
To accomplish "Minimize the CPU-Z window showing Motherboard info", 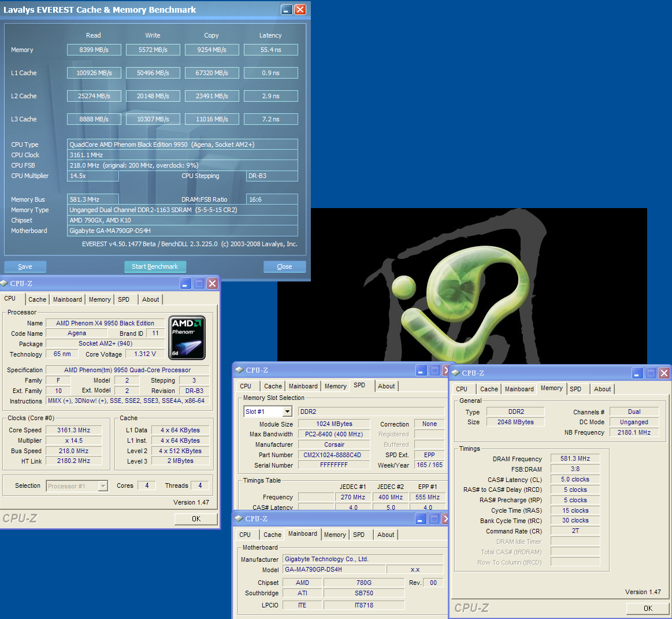I will (421, 519).
